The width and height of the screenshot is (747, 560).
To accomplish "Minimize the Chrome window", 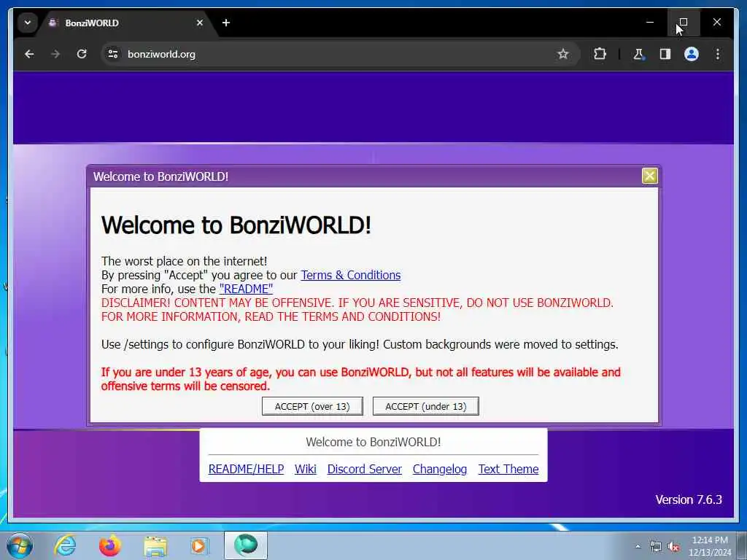I will pyautogui.click(x=650, y=22).
